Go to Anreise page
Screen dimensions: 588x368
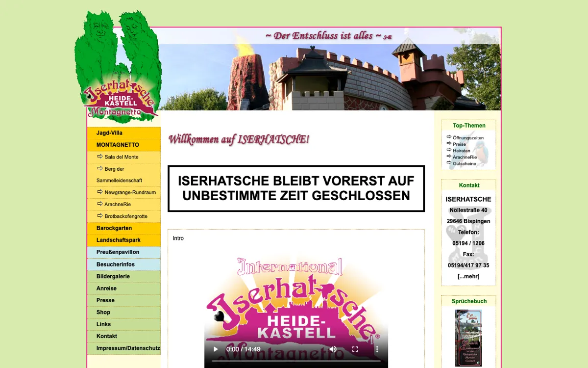tap(123, 289)
